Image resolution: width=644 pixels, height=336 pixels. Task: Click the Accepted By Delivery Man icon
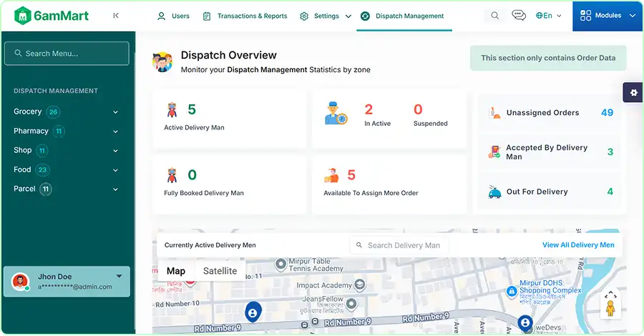pos(494,152)
